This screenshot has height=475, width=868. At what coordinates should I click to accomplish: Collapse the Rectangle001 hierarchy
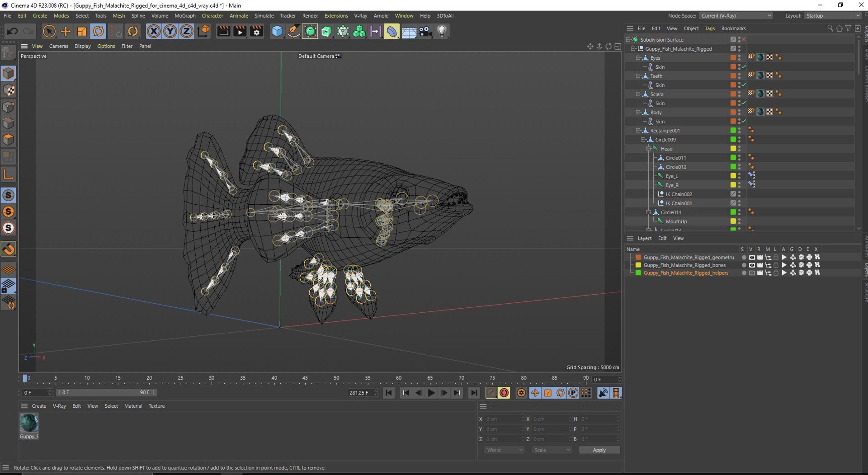[638, 131]
